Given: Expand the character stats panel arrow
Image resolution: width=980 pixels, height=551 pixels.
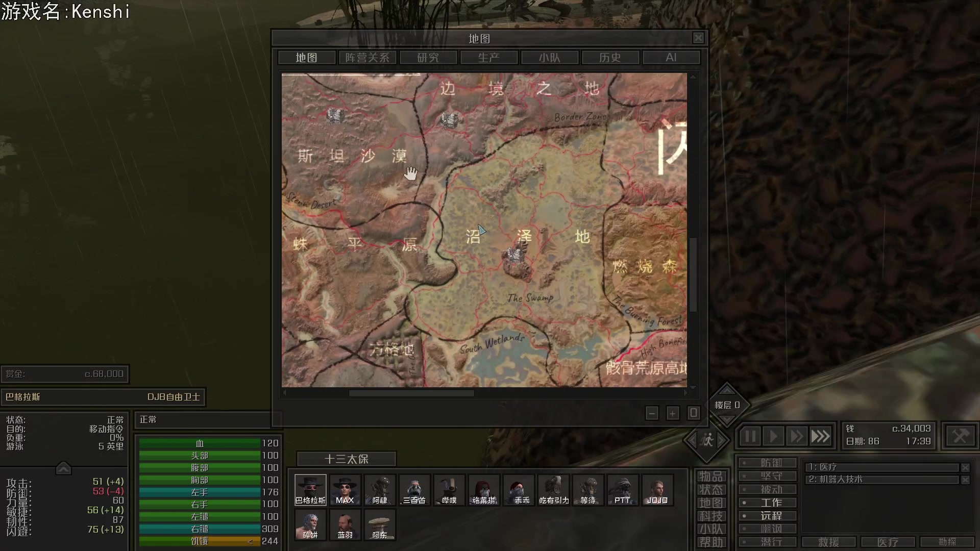Looking at the screenshot, I should [x=63, y=468].
